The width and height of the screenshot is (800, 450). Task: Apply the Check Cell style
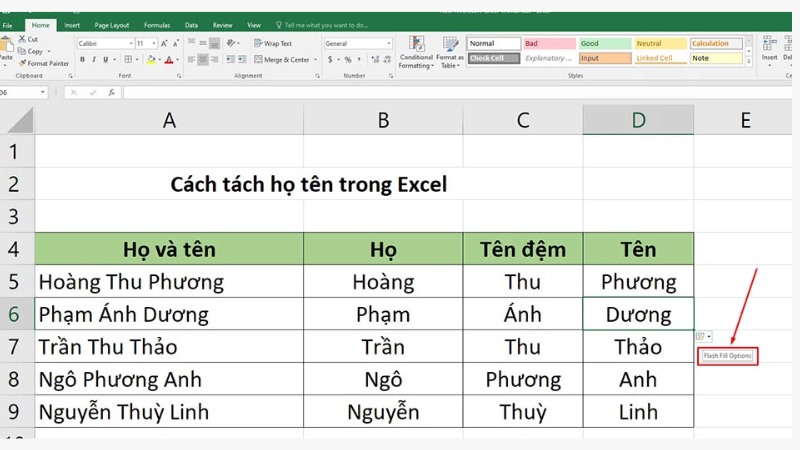point(493,58)
